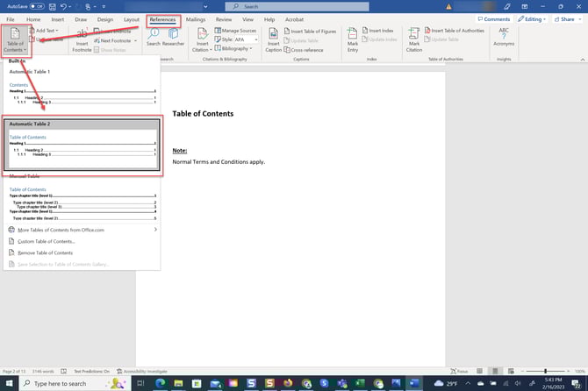Switch to the Home tab
Screen dimensions: 588x391
[x=33, y=19]
